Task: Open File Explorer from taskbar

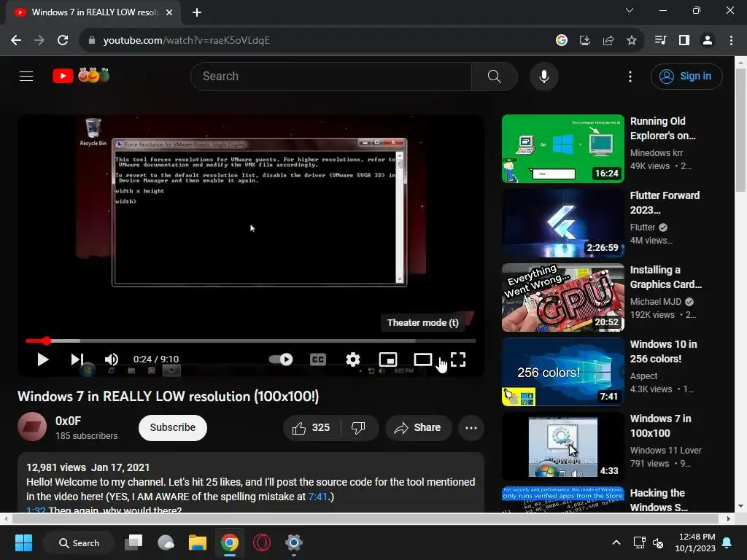Action: (197, 542)
